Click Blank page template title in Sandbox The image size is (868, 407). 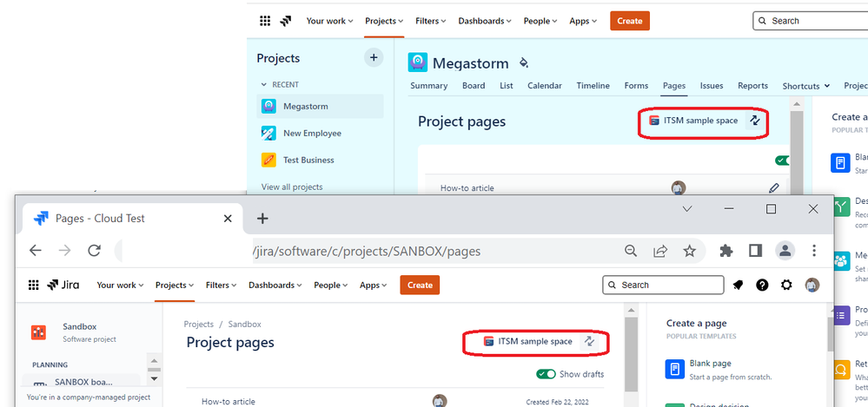pos(710,364)
